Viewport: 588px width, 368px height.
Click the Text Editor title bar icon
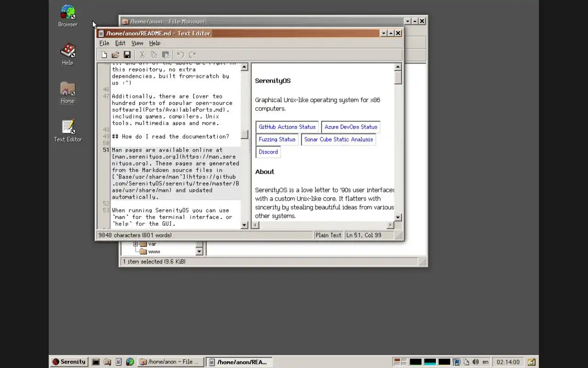(x=101, y=33)
